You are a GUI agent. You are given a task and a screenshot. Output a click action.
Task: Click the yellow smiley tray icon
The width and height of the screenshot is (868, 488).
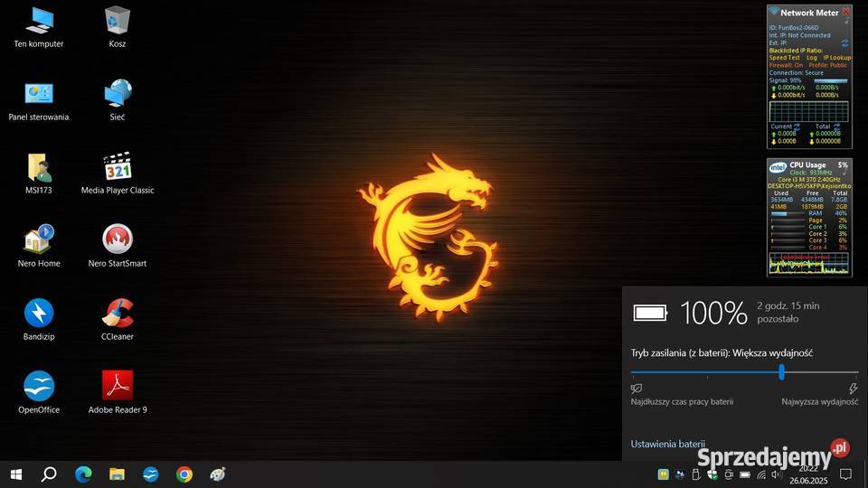click(x=663, y=474)
